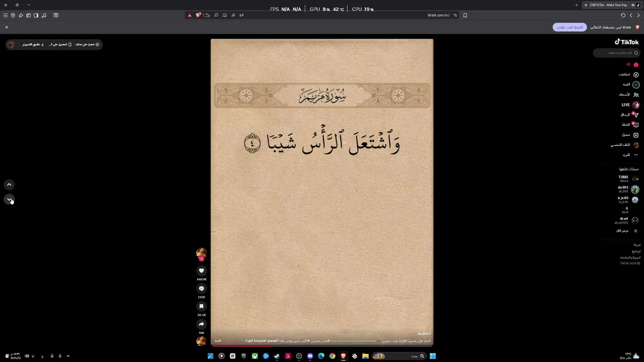Like the video with the heart icon
The height and width of the screenshot is (362, 644).
201,270
